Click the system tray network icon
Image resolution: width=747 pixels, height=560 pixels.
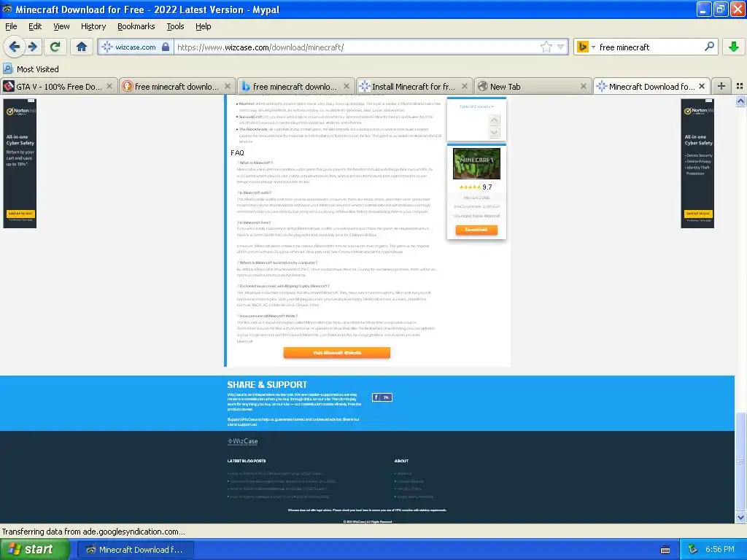(692, 550)
